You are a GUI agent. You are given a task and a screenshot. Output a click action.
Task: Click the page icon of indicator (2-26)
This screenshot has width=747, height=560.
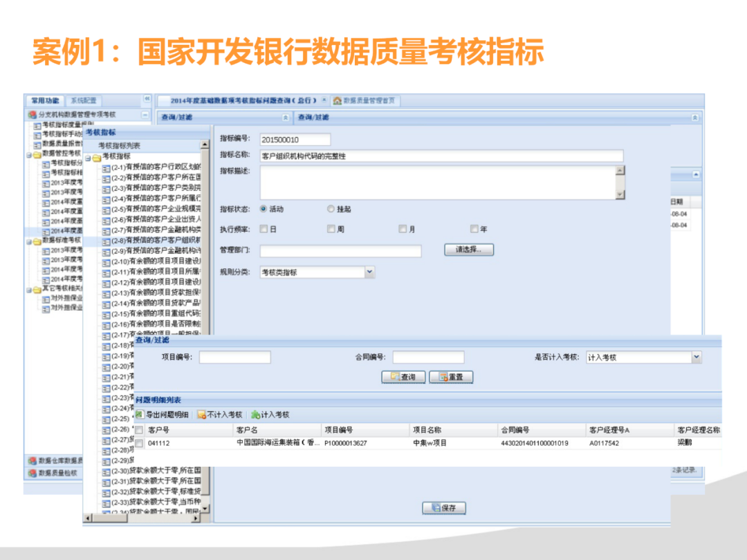pyautogui.click(x=107, y=430)
